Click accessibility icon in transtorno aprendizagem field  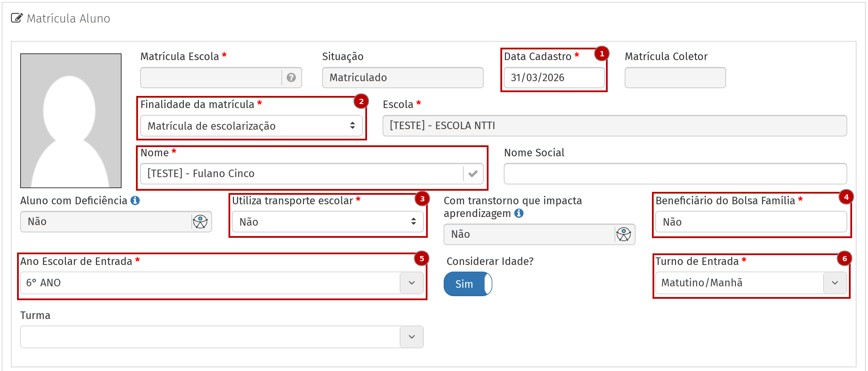coord(623,234)
